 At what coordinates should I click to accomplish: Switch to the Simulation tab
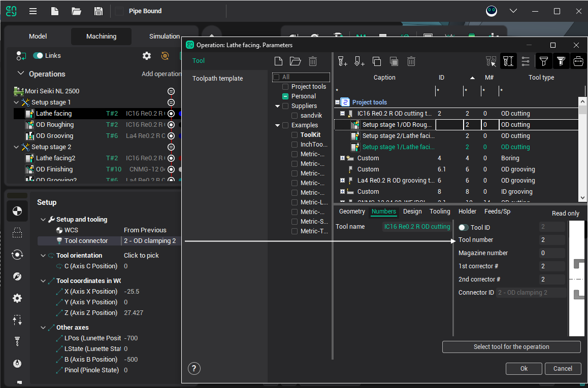point(164,37)
